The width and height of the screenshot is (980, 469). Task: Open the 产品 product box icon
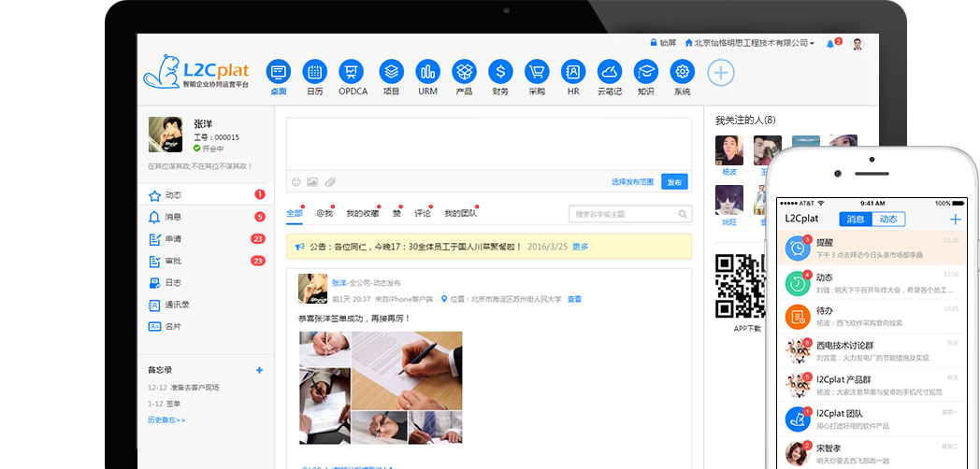465,72
